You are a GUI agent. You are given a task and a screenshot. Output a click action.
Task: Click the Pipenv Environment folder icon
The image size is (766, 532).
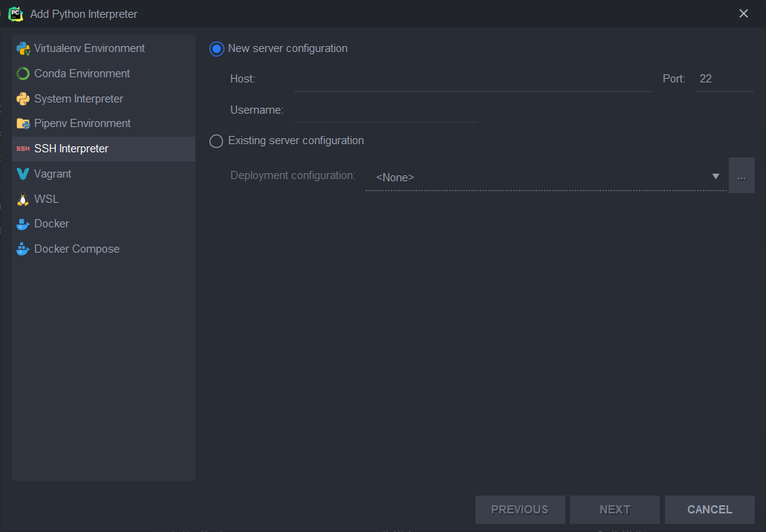tap(22, 123)
